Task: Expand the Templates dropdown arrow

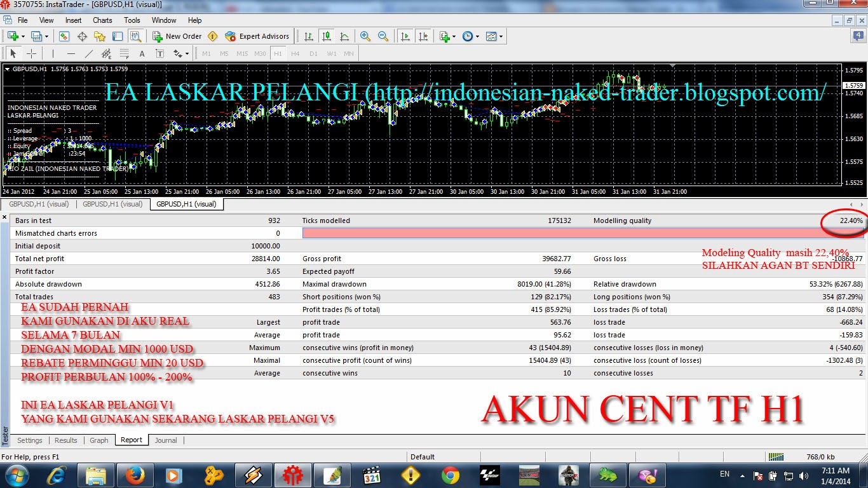Action: point(501,36)
